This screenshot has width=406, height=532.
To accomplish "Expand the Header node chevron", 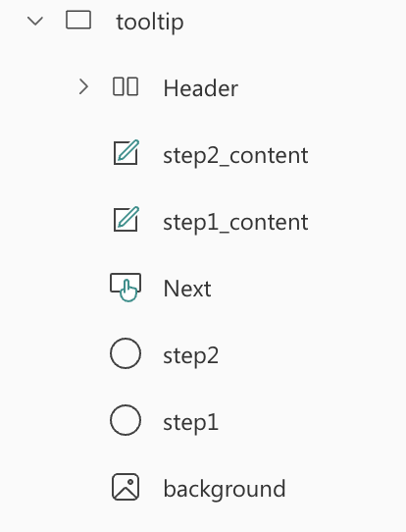I will pyautogui.click(x=83, y=86).
